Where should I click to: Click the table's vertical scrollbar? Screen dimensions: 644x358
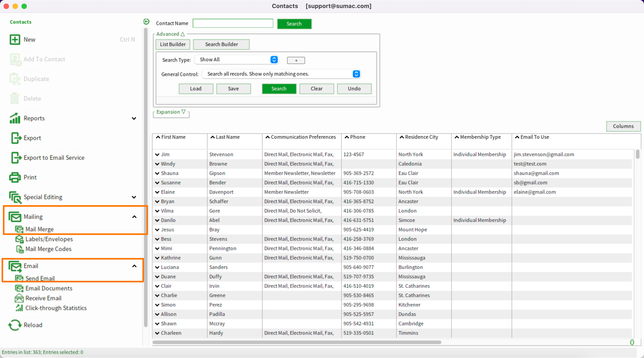point(638,154)
